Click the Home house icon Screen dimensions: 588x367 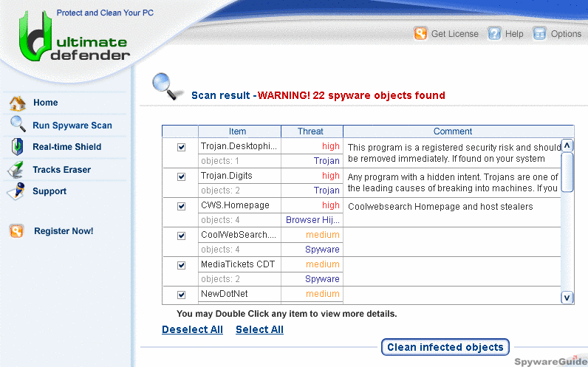[18, 103]
